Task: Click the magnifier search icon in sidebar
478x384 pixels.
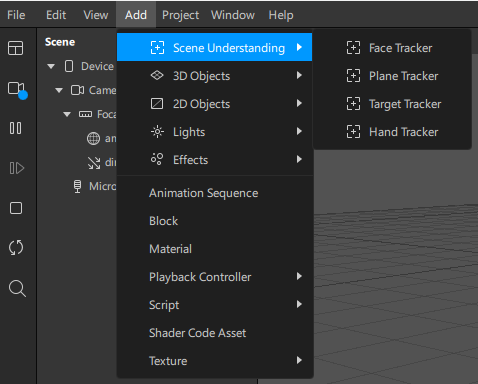Action: (x=17, y=289)
